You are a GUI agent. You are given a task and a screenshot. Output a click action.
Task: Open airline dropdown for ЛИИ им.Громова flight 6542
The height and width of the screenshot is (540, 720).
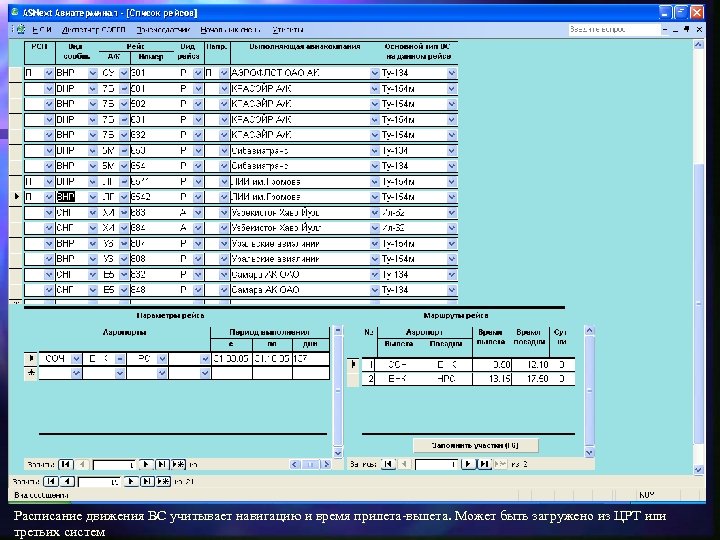click(x=374, y=197)
